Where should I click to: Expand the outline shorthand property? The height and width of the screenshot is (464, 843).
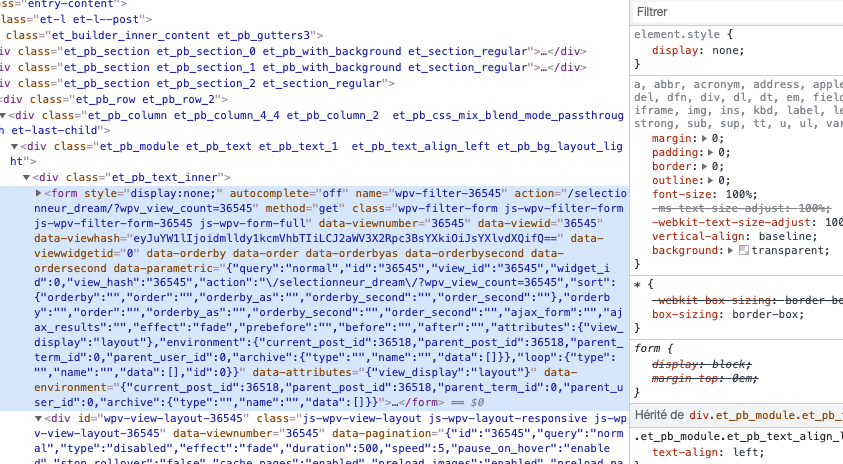pos(710,180)
